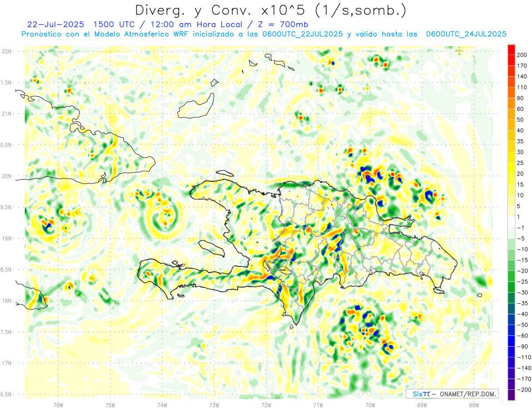Screen dimensions: 532x411
Task: Click colorbar value -1 label
Action: 520,227
